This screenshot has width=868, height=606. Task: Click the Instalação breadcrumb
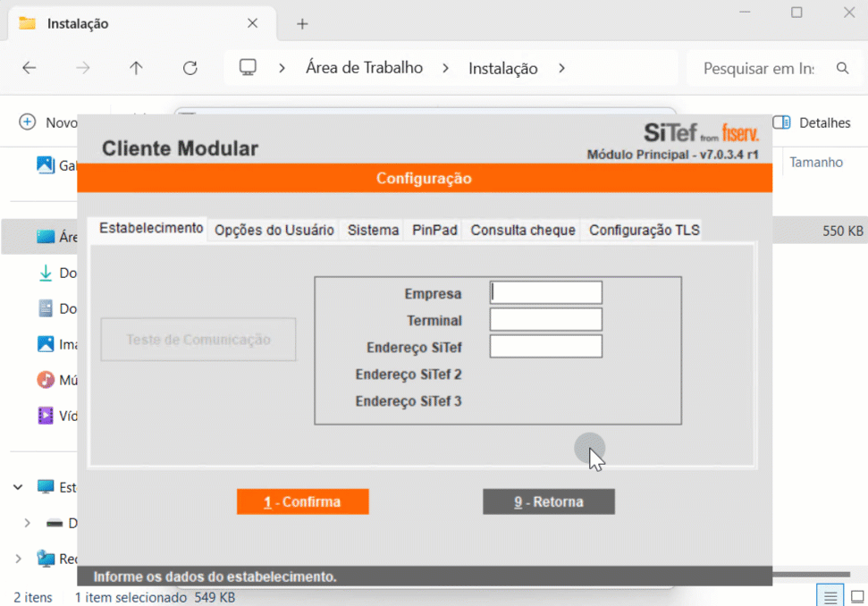tap(503, 68)
